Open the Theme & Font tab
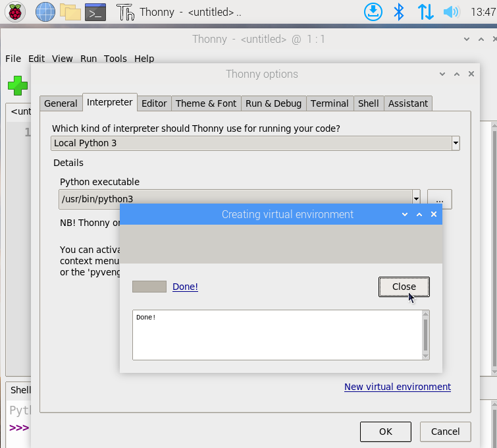Viewport: 497px width, 448px height. tap(206, 103)
